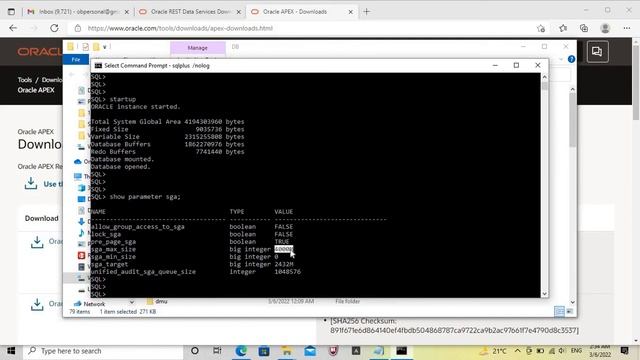The height and width of the screenshot is (360, 640).
Task: Open the browser profile avatar
Action: click(x=605, y=28)
